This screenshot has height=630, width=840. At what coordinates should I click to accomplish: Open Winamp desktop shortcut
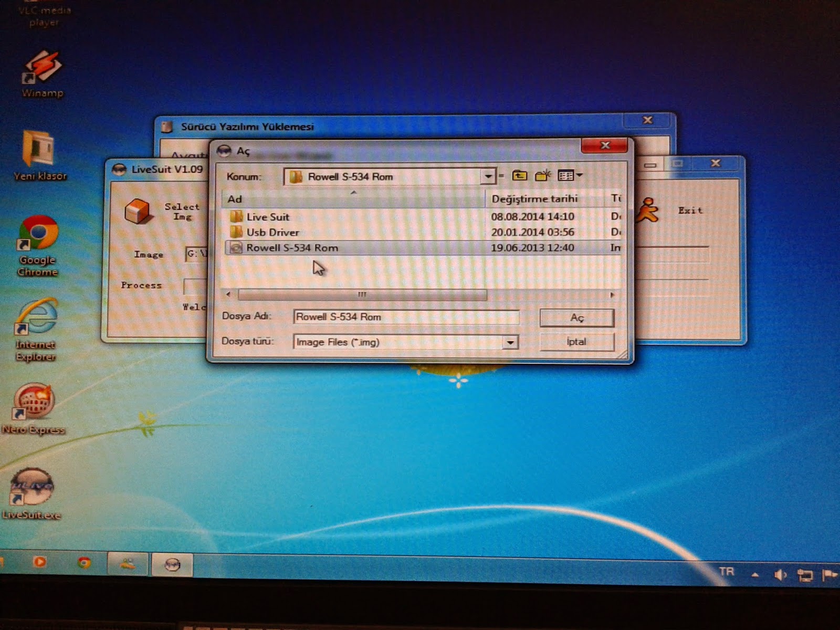42,75
